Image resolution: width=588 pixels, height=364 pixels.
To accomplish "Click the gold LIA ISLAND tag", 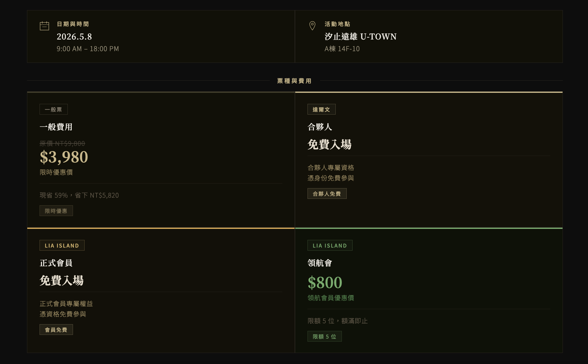I will coord(62,245).
